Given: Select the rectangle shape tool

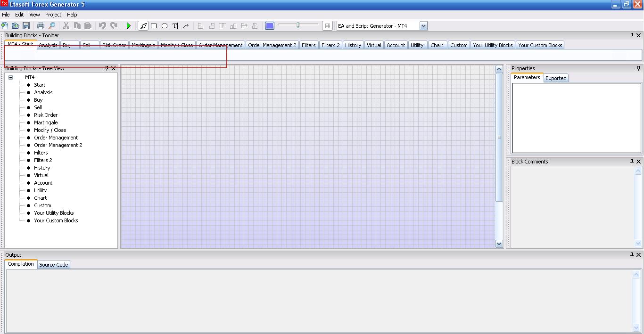Looking at the screenshot, I should (154, 26).
